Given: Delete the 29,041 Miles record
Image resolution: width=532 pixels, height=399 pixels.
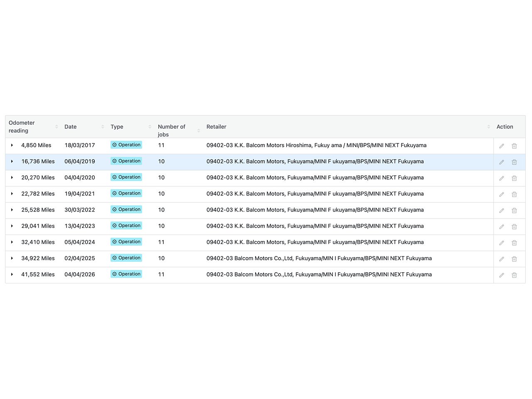Looking at the screenshot, I should coord(514,227).
